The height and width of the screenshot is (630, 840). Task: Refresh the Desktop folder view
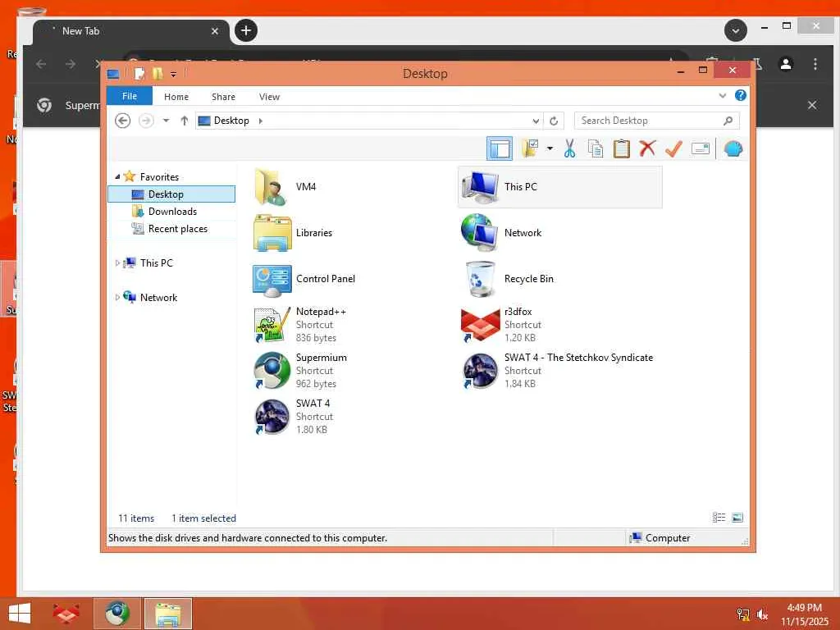pyautogui.click(x=554, y=121)
